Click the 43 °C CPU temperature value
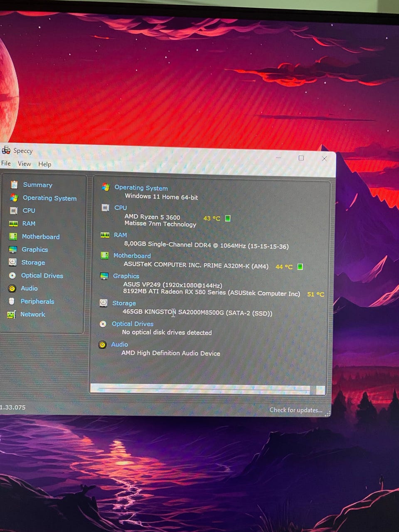The height and width of the screenshot is (532, 399). pyautogui.click(x=212, y=218)
